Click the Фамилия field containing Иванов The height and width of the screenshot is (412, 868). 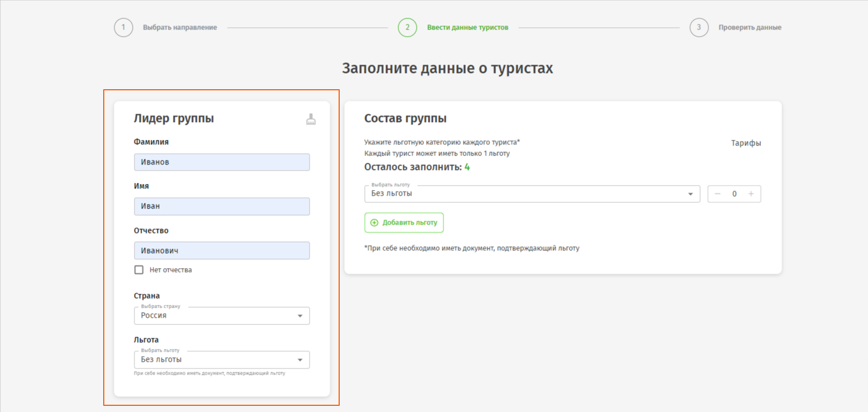[x=221, y=162]
